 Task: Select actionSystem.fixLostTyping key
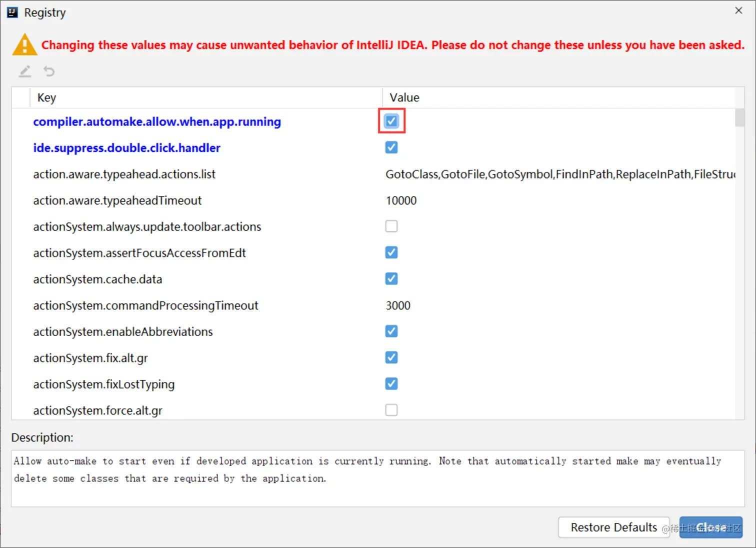point(104,384)
